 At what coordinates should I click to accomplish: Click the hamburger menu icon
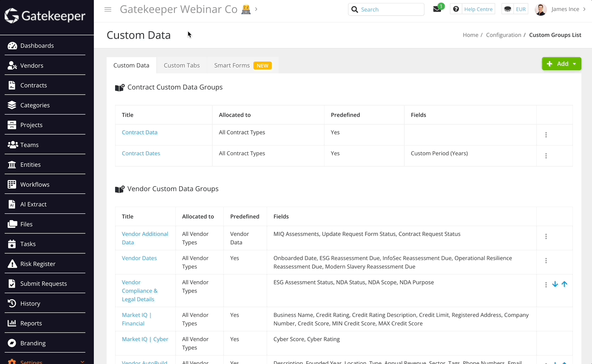[x=108, y=9]
